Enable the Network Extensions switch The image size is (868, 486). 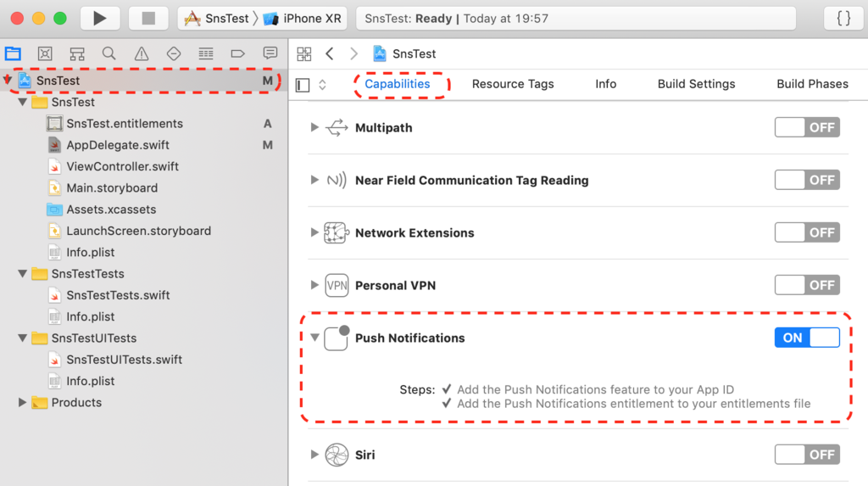(807, 232)
